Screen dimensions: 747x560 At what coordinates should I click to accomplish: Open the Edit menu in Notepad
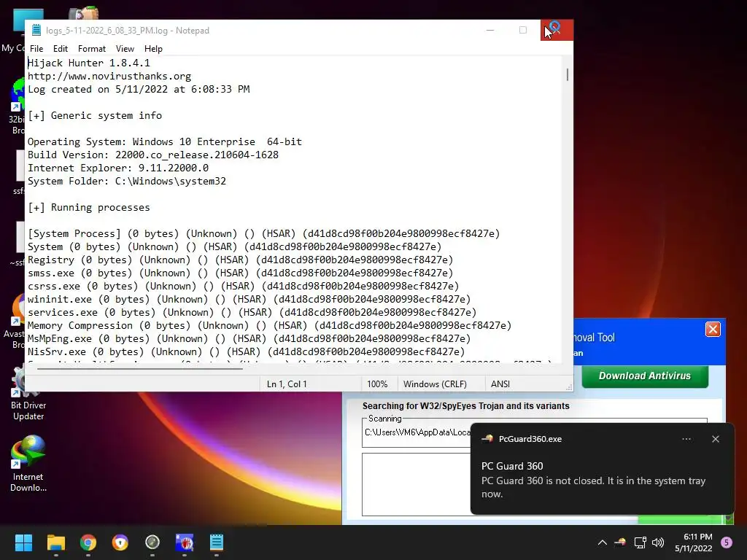tap(60, 49)
